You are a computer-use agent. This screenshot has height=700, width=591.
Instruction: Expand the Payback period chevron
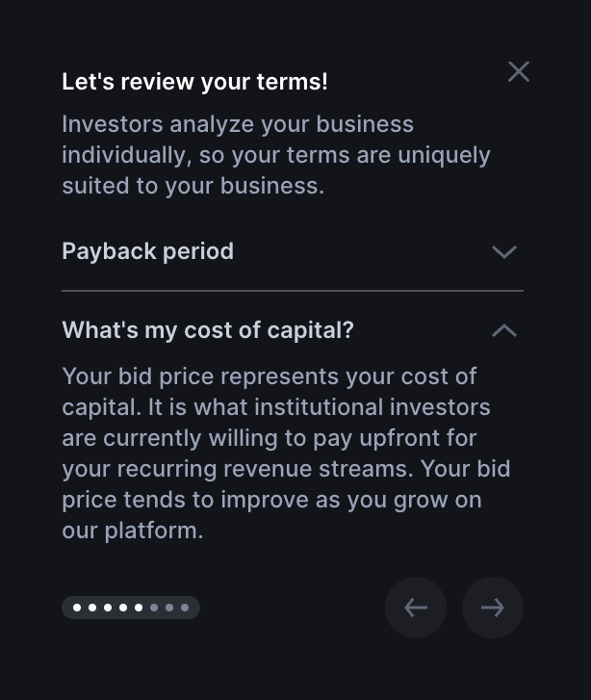click(x=504, y=251)
